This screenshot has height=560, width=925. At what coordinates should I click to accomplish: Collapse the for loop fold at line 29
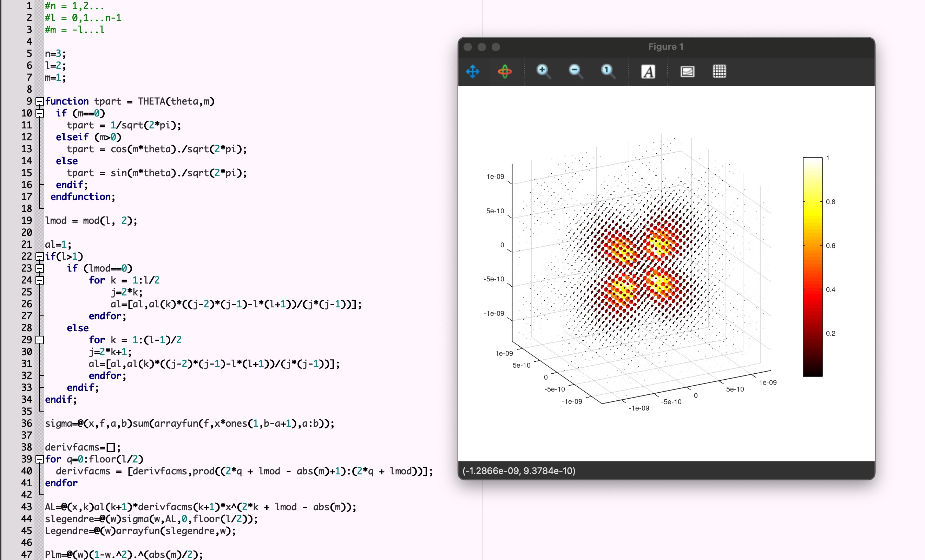click(39, 340)
